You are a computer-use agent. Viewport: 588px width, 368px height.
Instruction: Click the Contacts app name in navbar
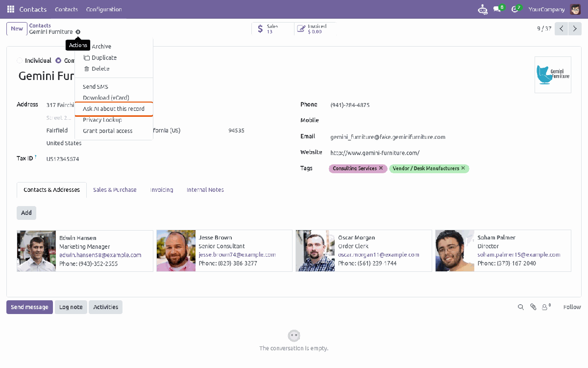click(x=33, y=9)
